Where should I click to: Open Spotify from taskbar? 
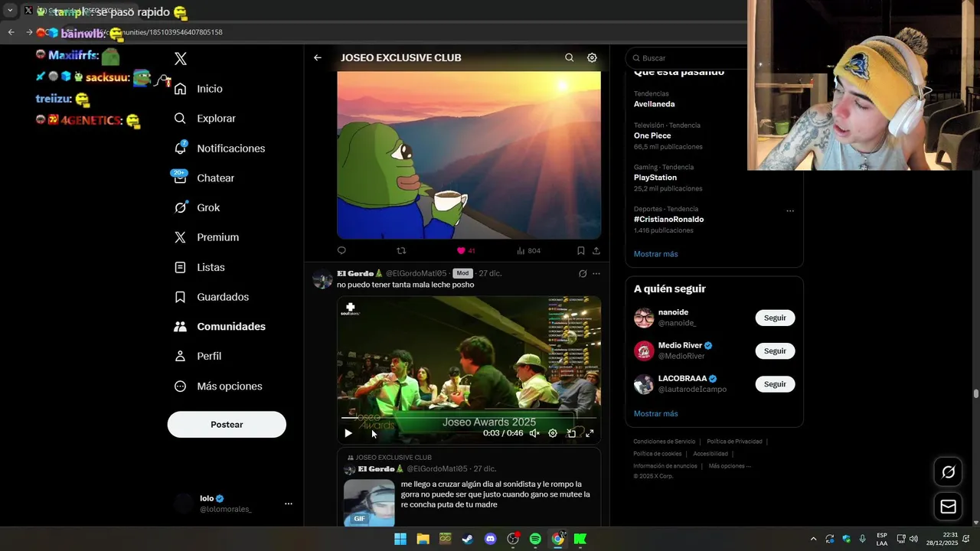pos(535,539)
